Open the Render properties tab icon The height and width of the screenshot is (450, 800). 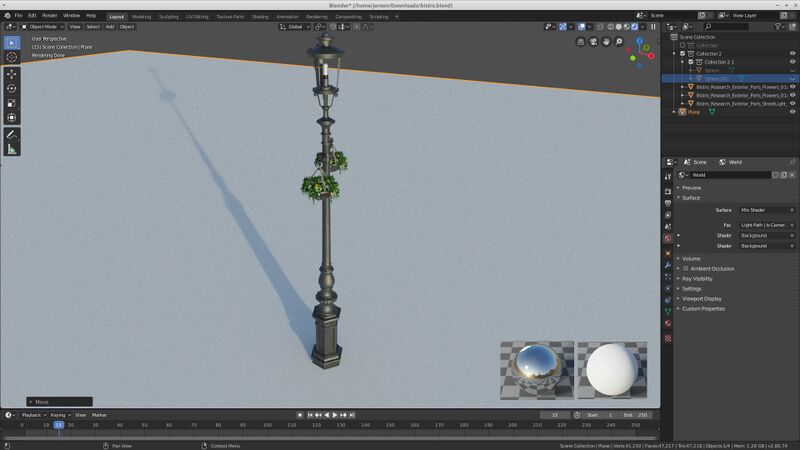tap(668, 191)
